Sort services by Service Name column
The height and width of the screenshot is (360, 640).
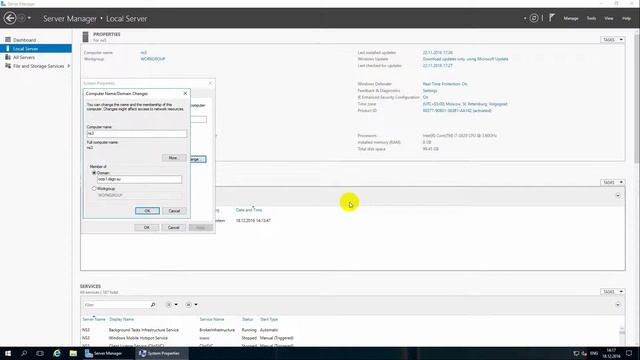click(x=212, y=319)
